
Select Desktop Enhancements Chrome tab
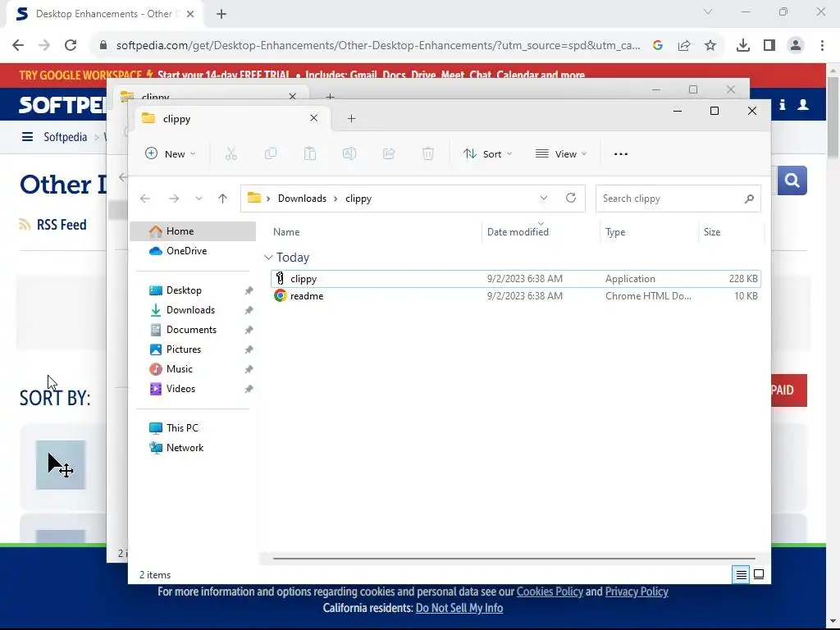point(103,14)
